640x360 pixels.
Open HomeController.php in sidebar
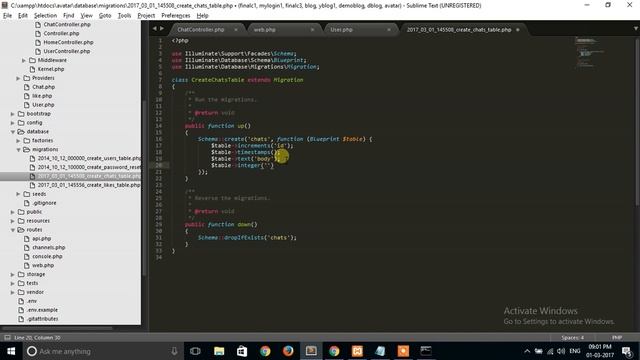(68, 42)
